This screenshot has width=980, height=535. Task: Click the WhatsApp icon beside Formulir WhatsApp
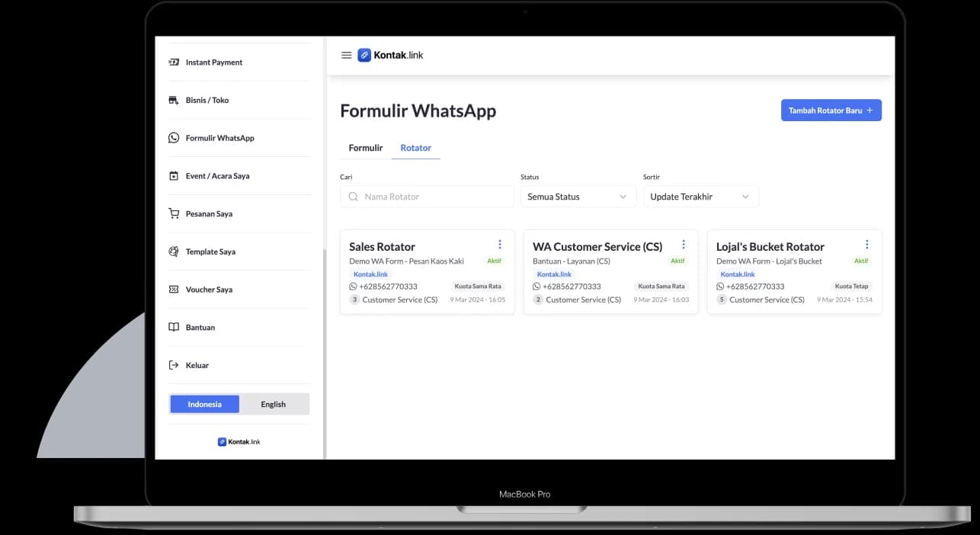tap(174, 138)
